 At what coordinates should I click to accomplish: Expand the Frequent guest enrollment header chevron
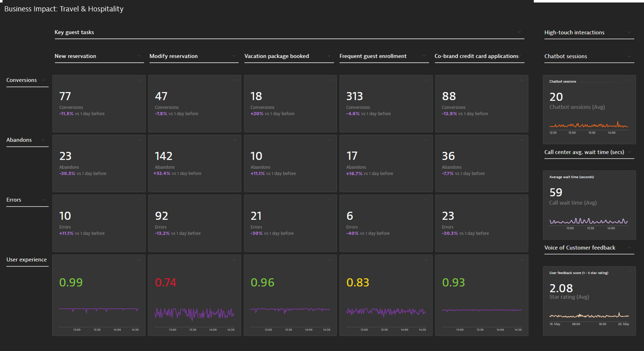424,56
